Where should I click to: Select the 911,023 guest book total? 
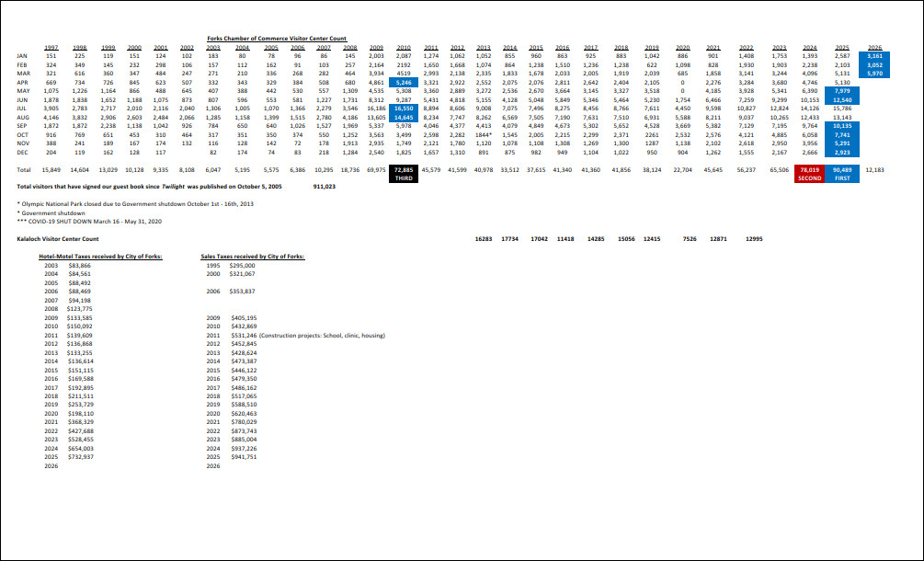click(325, 186)
